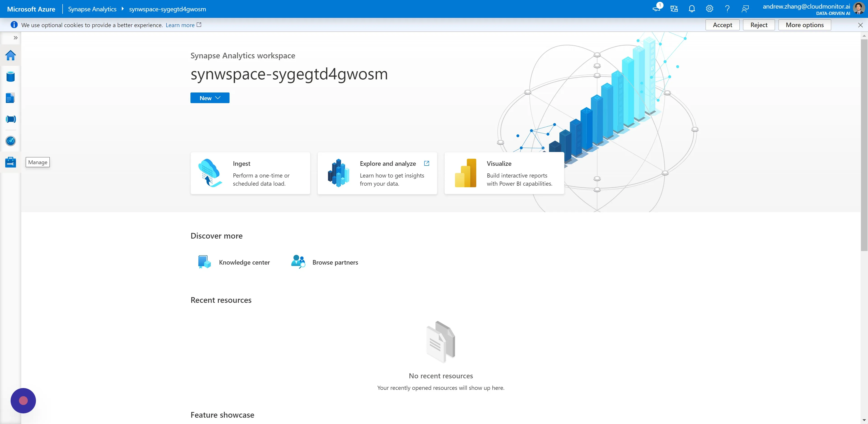Open release notes updates icon
The height and width of the screenshot is (424, 868).
pyautogui.click(x=657, y=8)
